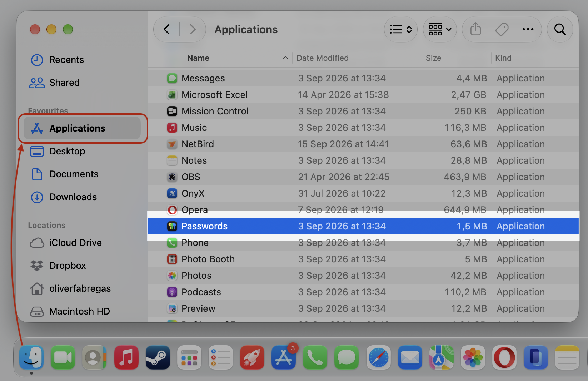The image size is (588, 381).
Task: Go back with the left chevron button
Action: click(167, 29)
